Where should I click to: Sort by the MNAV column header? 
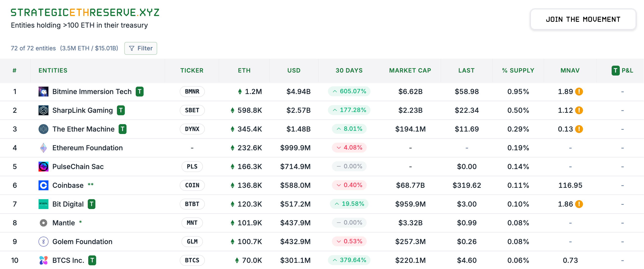570,70
